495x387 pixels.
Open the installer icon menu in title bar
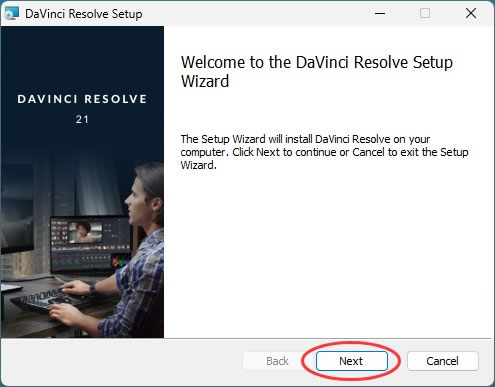tap(11, 14)
